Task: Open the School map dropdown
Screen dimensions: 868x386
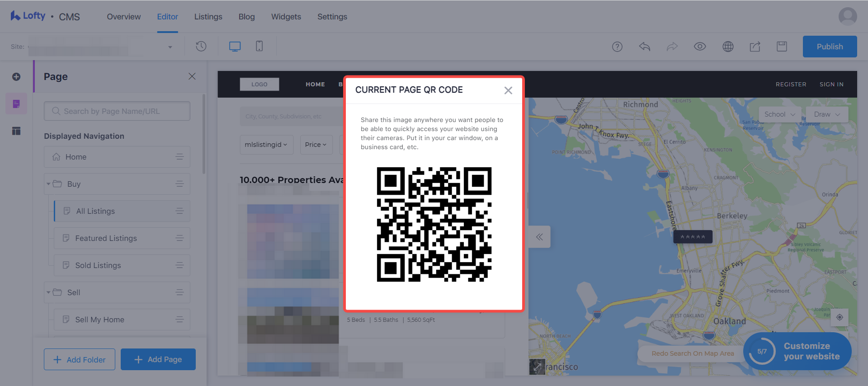Action: click(779, 114)
